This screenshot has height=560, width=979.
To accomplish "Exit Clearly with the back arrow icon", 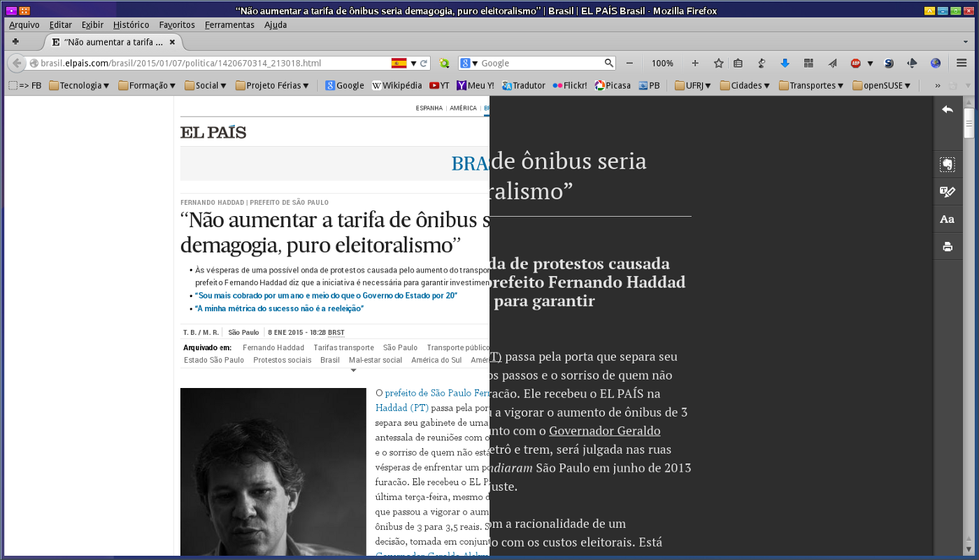I will point(948,109).
